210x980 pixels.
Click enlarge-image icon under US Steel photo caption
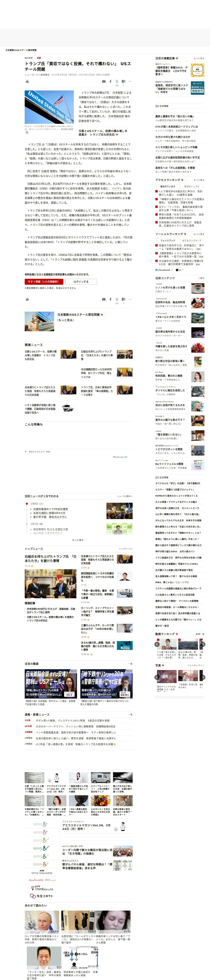click(27, 132)
